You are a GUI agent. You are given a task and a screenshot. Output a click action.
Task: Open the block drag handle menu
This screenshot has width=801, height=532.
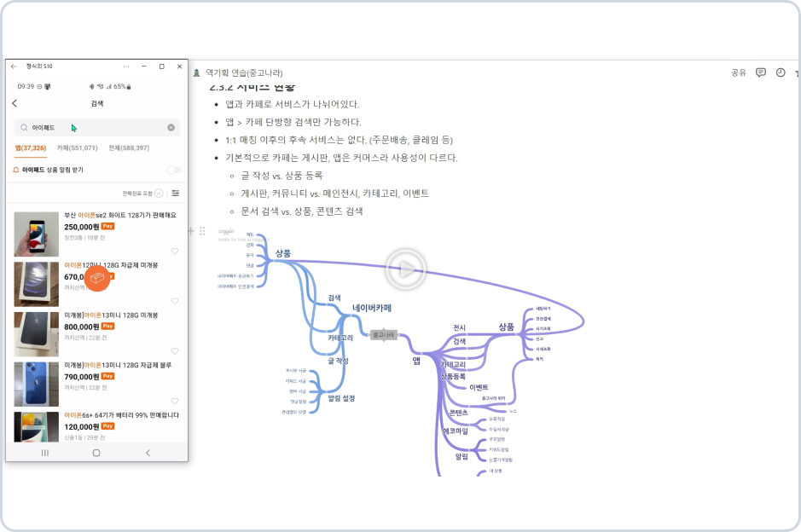click(202, 231)
